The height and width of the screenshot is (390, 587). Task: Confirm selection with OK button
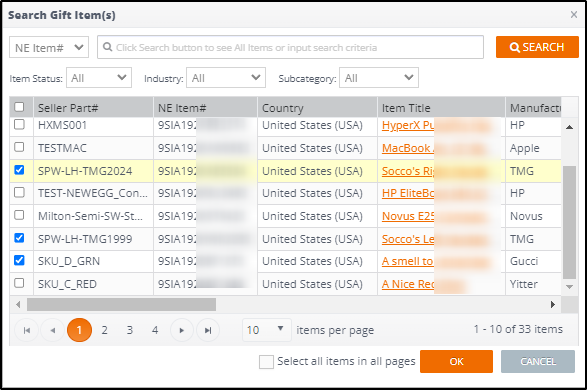pyautogui.click(x=456, y=362)
